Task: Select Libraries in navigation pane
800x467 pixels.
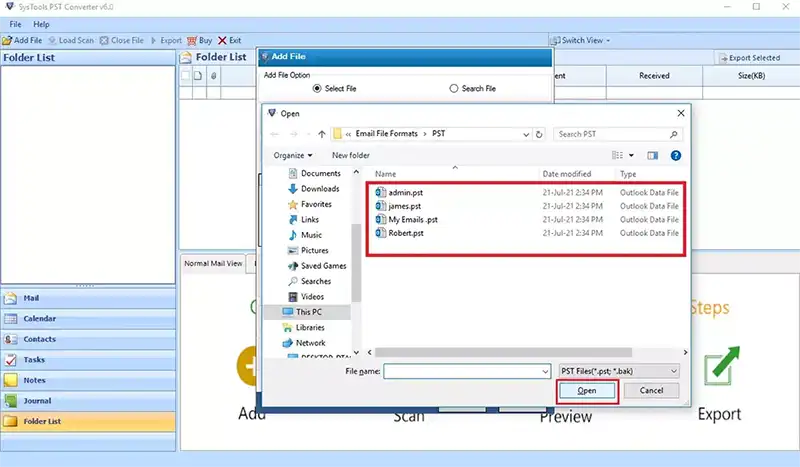Action: tap(304, 328)
